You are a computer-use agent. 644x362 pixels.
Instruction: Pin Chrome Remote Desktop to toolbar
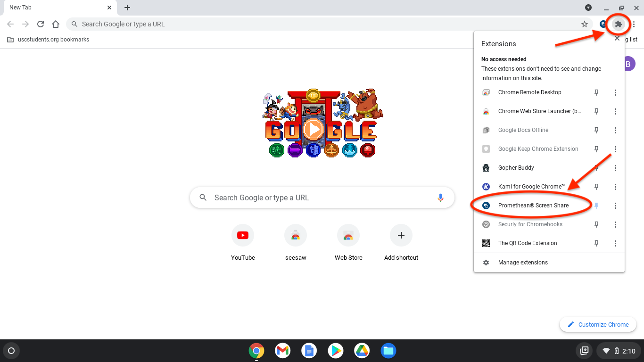pos(596,92)
